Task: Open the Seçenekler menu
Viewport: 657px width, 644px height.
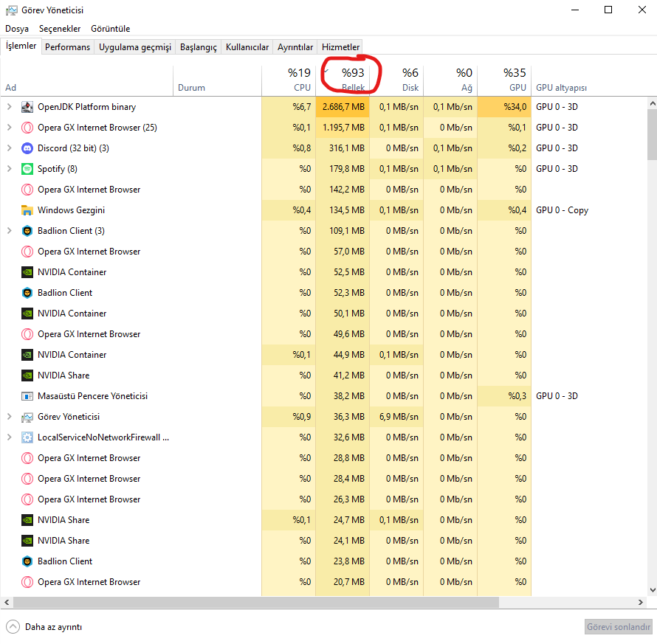Action: click(60, 29)
